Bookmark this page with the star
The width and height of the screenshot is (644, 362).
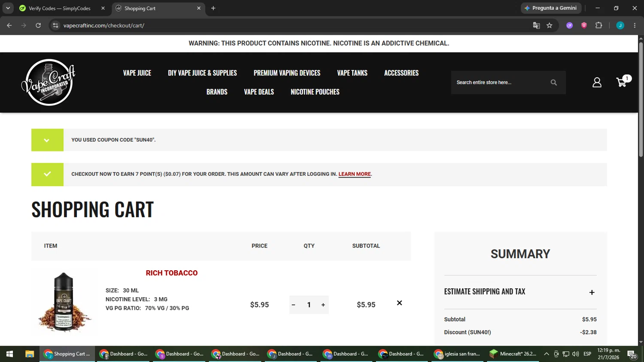(x=550, y=25)
